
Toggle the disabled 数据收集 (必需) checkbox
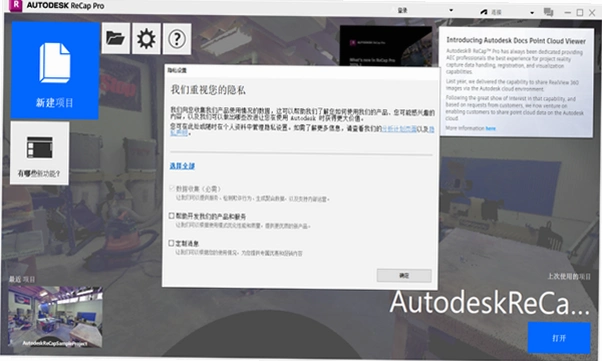(172, 188)
